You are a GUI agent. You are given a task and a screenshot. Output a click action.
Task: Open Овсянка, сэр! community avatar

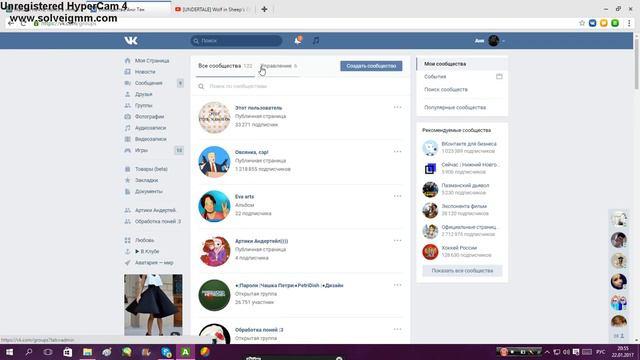point(214,162)
